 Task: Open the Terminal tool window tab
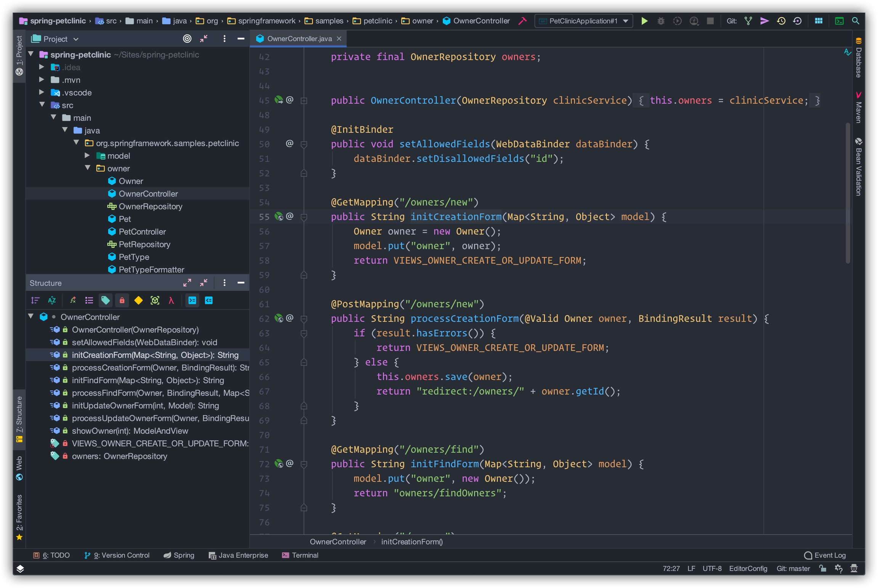pos(300,555)
